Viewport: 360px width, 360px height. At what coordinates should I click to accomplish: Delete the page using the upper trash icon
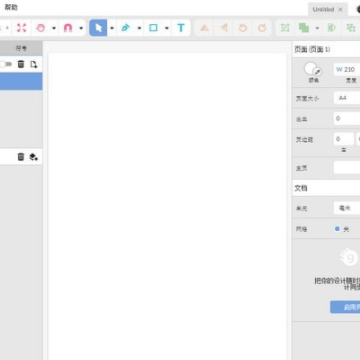pos(21,64)
